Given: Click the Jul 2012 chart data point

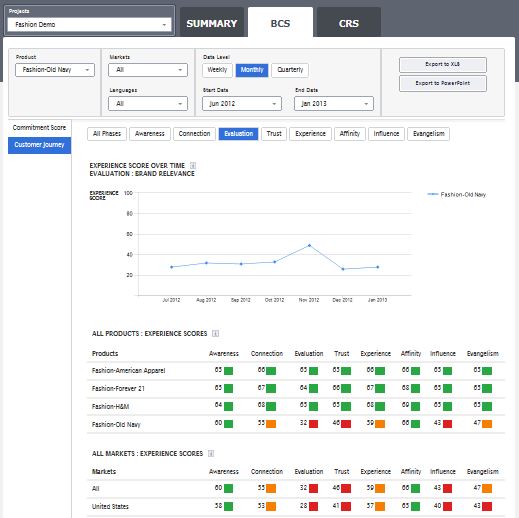Looking at the screenshot, I should (x=172, y=267).
